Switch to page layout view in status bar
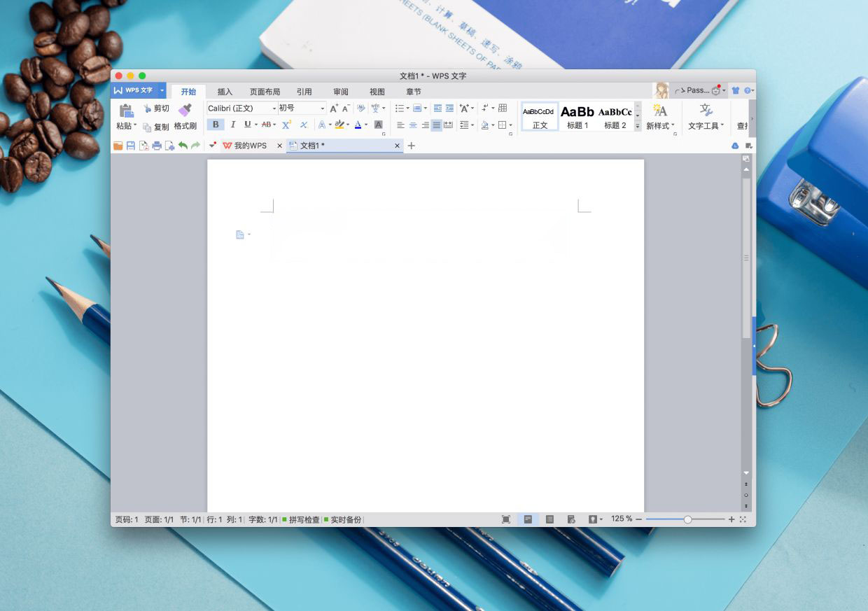The width and height of the screenshot is (868, 611). 528,519
